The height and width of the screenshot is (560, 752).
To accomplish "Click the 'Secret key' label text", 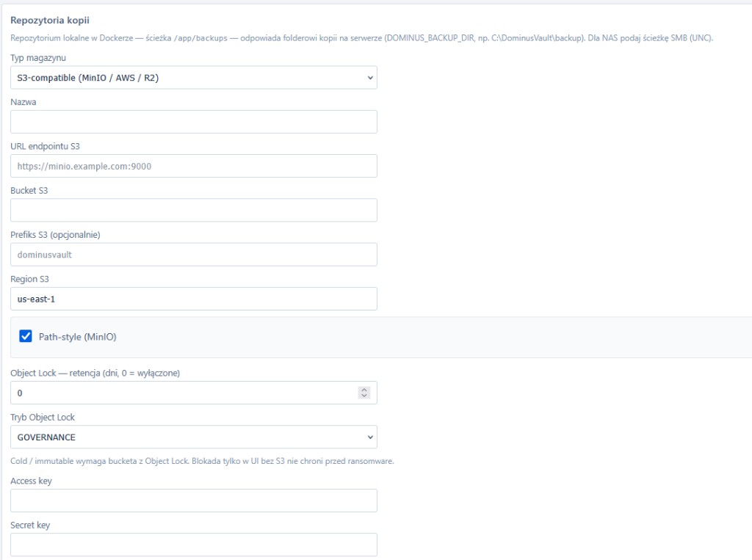I will tap(30, 525).
